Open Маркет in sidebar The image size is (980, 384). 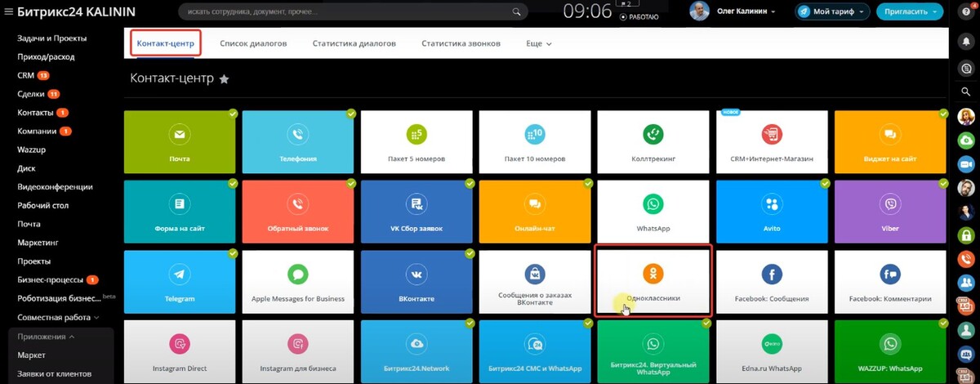coord(32,355)
